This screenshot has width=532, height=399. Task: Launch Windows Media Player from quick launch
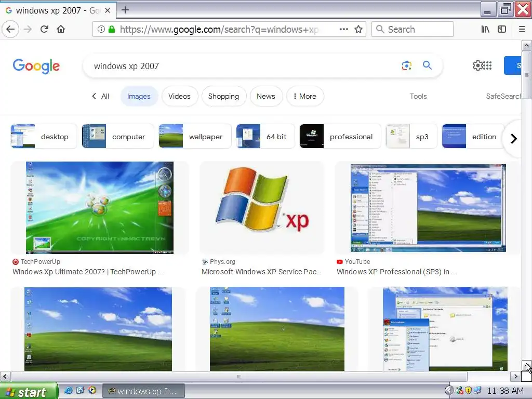pos(92,391)
